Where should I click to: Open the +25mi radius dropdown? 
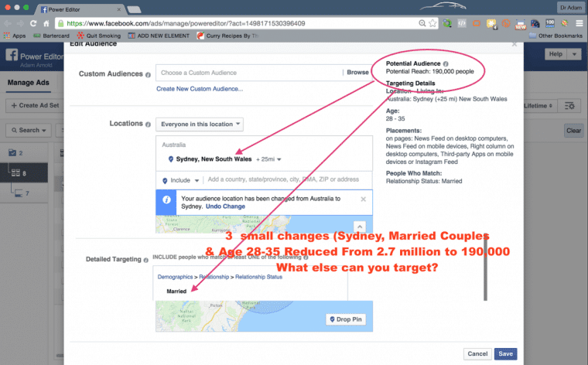[268, 159]
